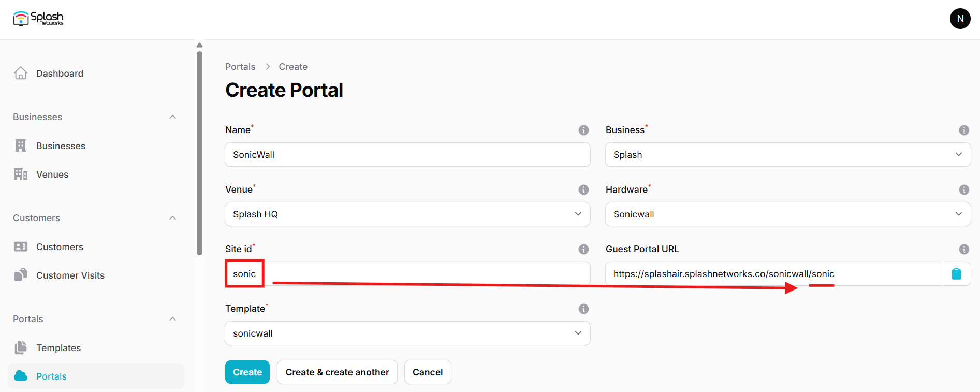980x392 pixels.
Task: Click the Businesses building icon
Action: (x=21, y=146)
